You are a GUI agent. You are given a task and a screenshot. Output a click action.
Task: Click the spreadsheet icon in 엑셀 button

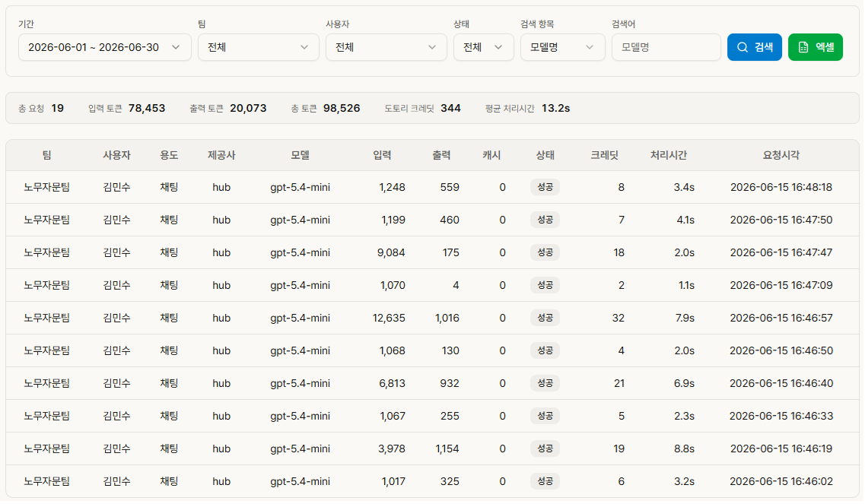(803, 47)
